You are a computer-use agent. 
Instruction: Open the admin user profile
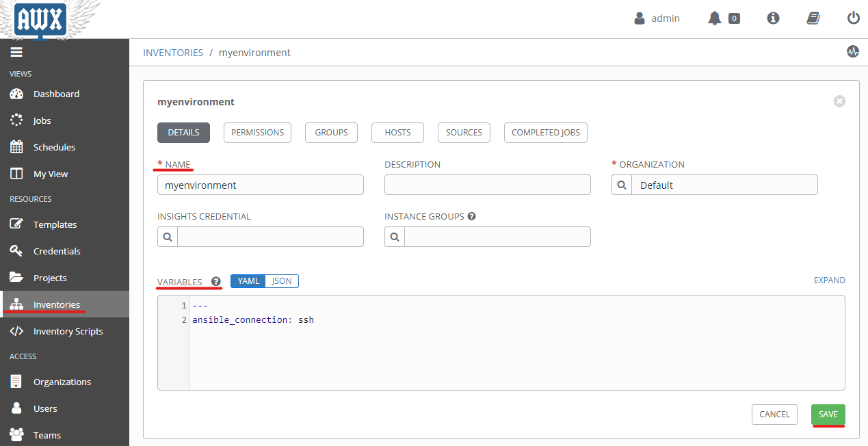point(657,18)
